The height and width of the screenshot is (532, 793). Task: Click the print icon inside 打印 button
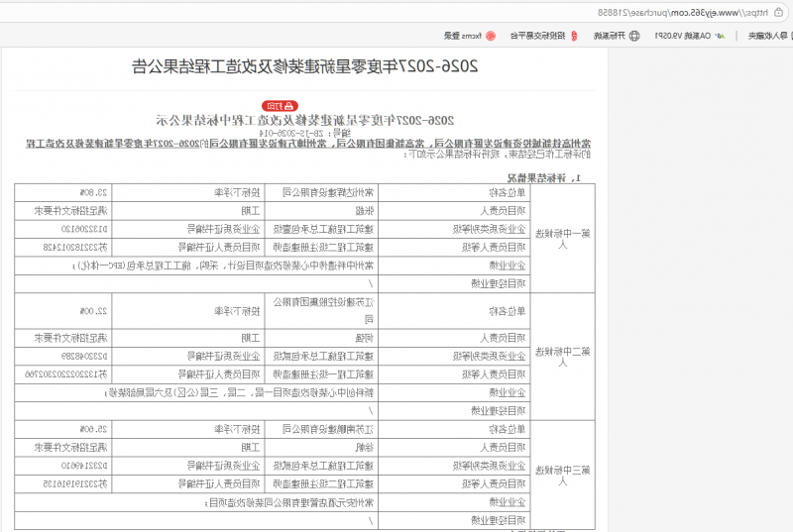288,106
